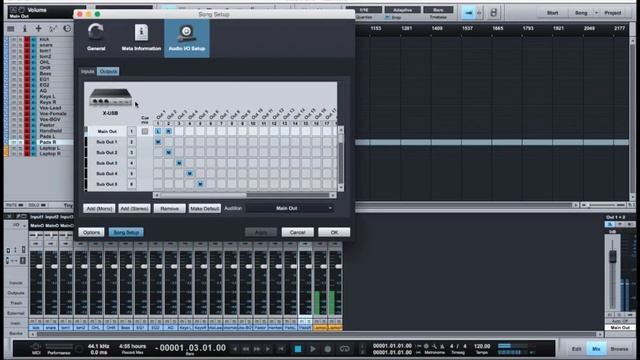This screenshot has height=360, width=640.
Task: Click the automation show icon in track toolbar
Action: 53,29
